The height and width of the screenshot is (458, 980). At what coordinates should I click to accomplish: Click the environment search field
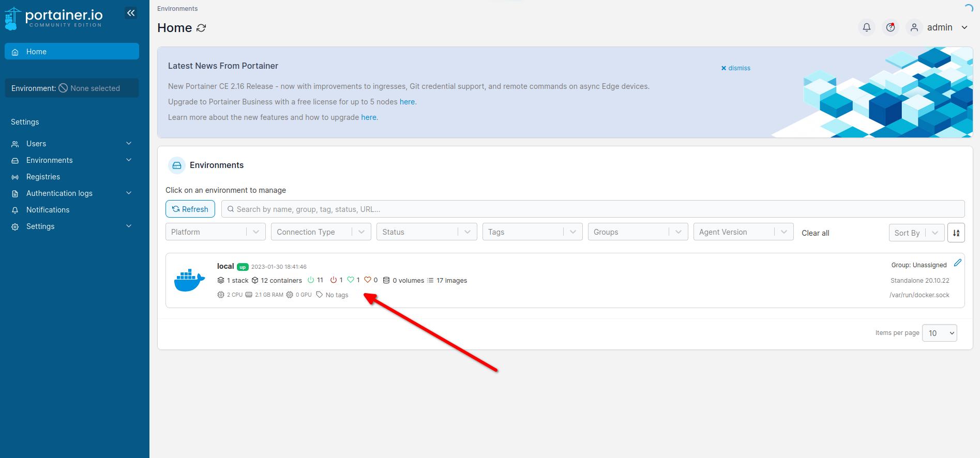click(593, 209)
